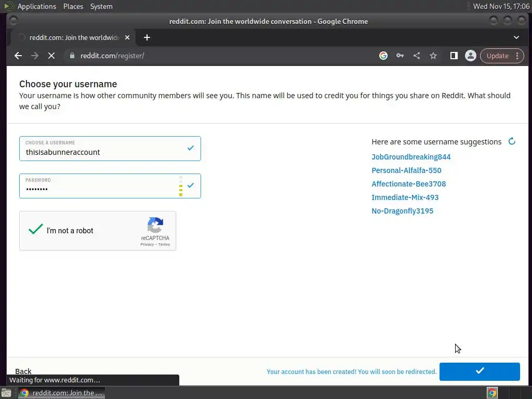Image resolution: width=532 pixels, height=399 pixels.
Task: Open saved passwords key icon
Action: (400, 56)
